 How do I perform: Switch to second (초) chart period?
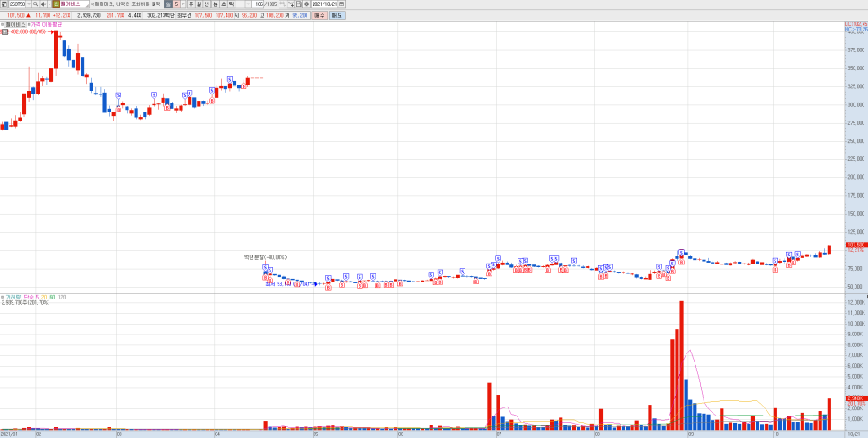[x=224, y=4]
